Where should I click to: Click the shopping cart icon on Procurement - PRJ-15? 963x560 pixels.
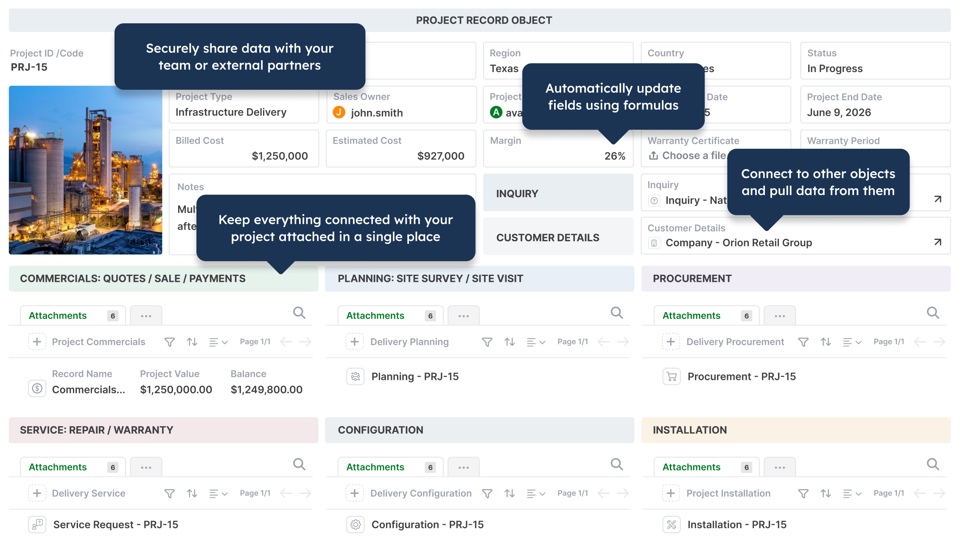click(671, 376)
